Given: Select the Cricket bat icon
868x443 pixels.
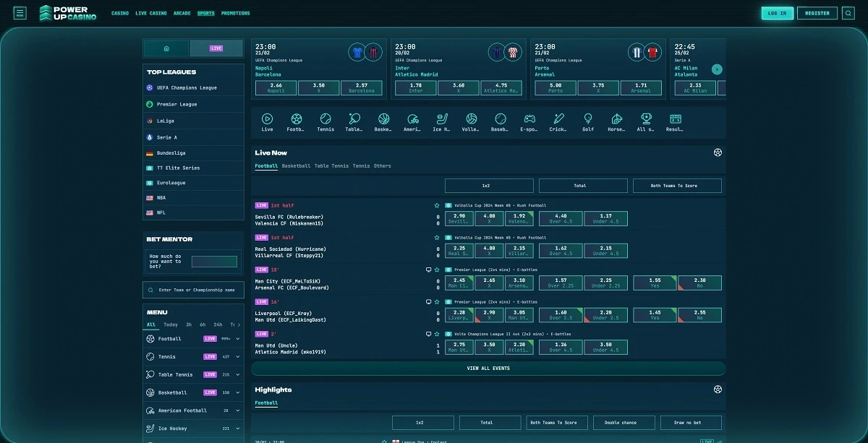Looking at the screenshot, I should pos(558,119).
